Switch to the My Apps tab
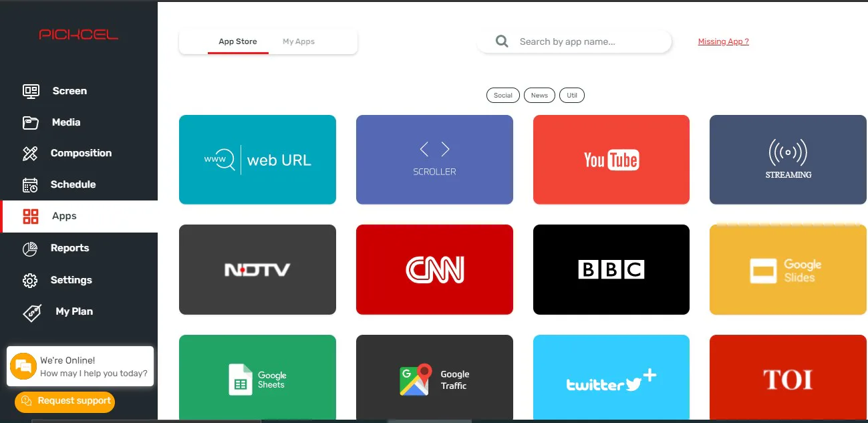This screenshot has height=423, width=868. click(299, 41)
